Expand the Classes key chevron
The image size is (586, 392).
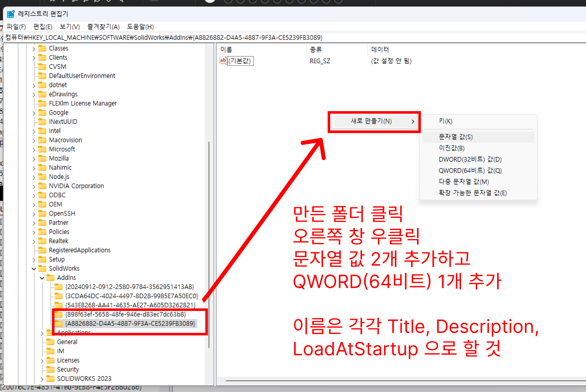(x=34, y=49)
